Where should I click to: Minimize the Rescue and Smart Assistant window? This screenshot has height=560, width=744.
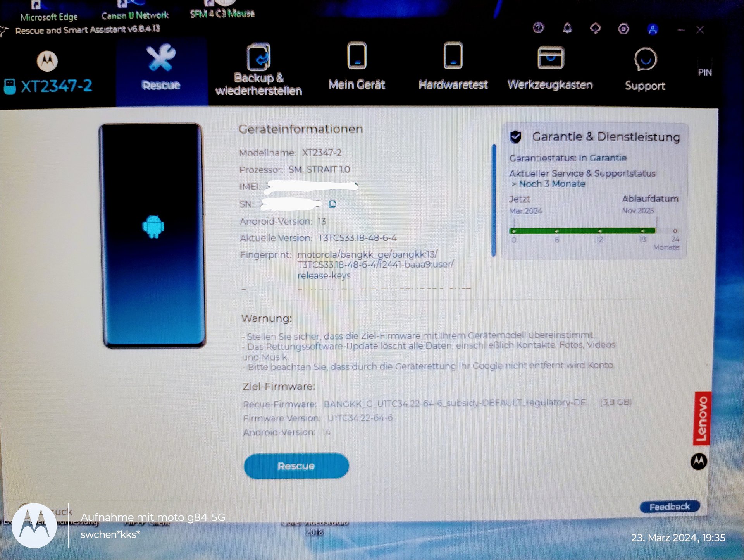click(x=681, y=30)
